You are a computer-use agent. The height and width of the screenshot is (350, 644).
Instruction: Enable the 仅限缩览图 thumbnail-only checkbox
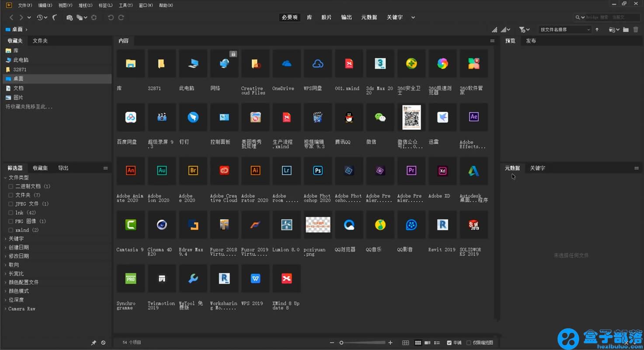click(469, 343)
